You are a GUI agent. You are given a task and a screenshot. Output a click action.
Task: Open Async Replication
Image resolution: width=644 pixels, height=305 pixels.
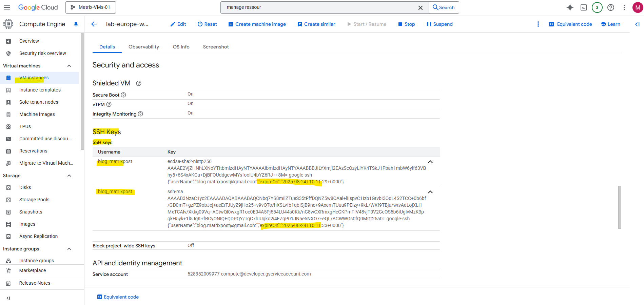(x=39, y=236)
